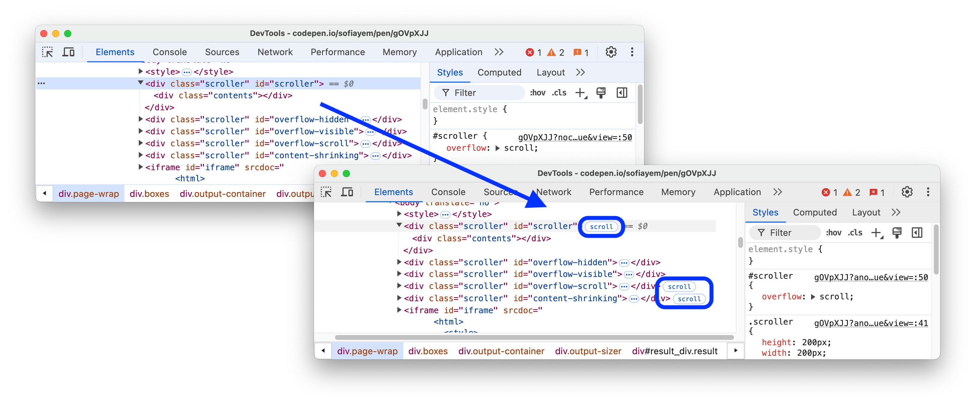The width and height of the screenshot is (980, 395).
Task: Click the scroll badge on #scroller element
Action: 601,226
